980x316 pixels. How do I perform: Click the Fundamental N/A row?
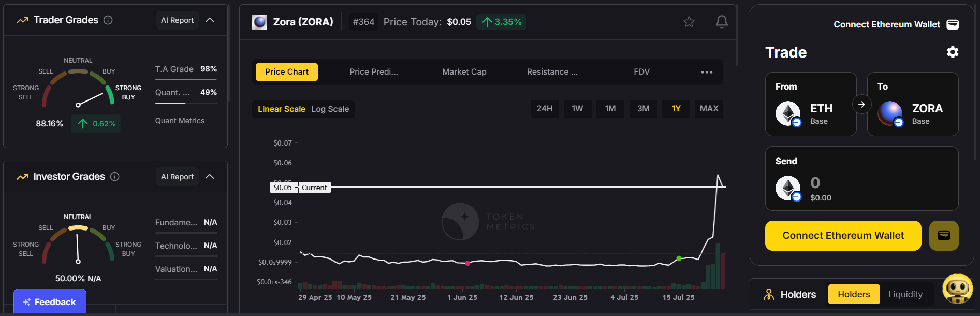[x=186, y=222]
